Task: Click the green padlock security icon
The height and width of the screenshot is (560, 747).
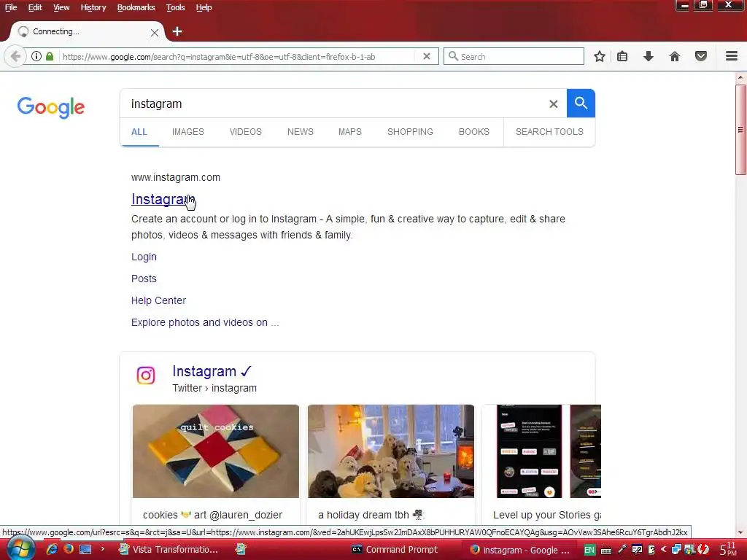Action: (x=50, y=56)
